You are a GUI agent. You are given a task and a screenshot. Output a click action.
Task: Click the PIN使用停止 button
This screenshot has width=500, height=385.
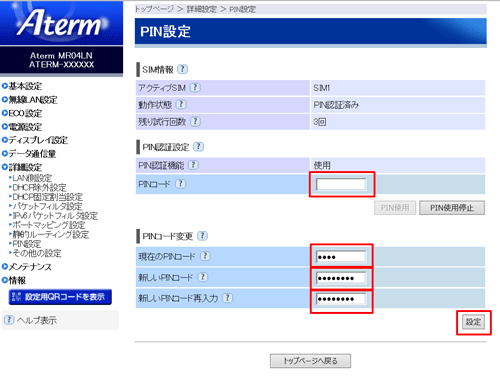452,208
